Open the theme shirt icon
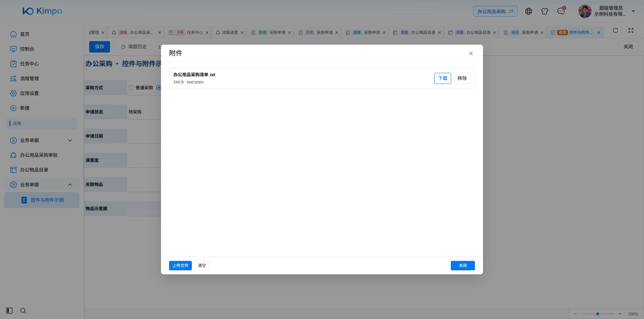This screenshot has width=644, height=319. [545, 11]
